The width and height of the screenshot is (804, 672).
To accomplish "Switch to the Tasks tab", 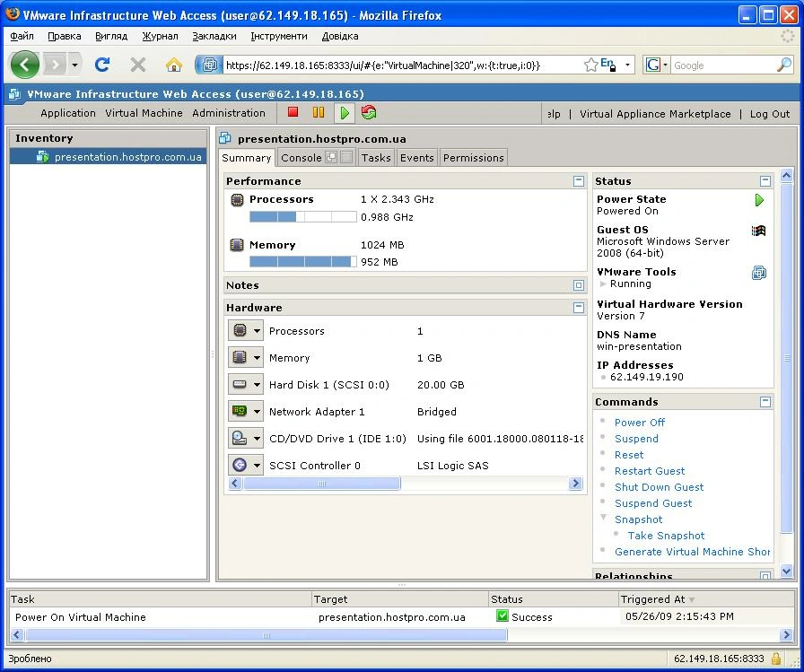I will [376, 158].
